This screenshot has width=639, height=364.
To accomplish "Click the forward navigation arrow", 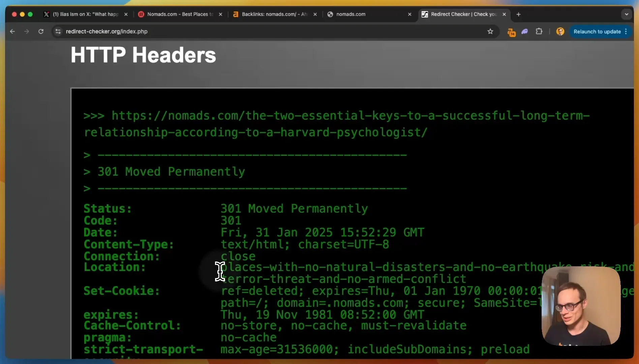I will (27, 31).
